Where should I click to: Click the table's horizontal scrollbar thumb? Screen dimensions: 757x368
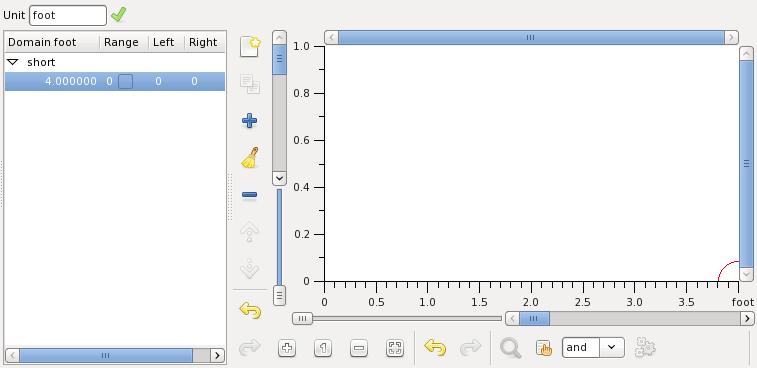106,355
